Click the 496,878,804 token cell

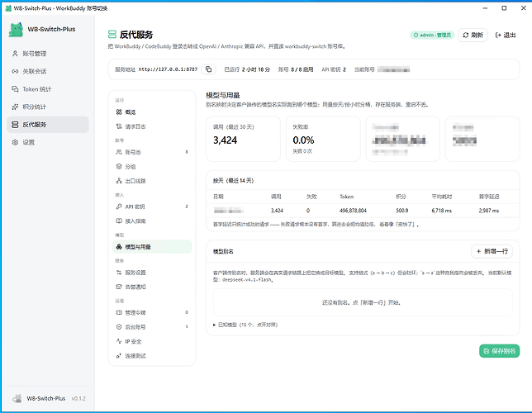click(353, 211)
